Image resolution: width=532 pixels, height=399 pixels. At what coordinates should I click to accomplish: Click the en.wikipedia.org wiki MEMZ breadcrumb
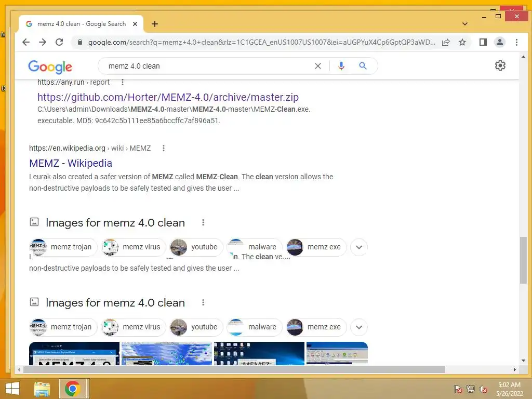pyautogui.click(x=90, y=148)
